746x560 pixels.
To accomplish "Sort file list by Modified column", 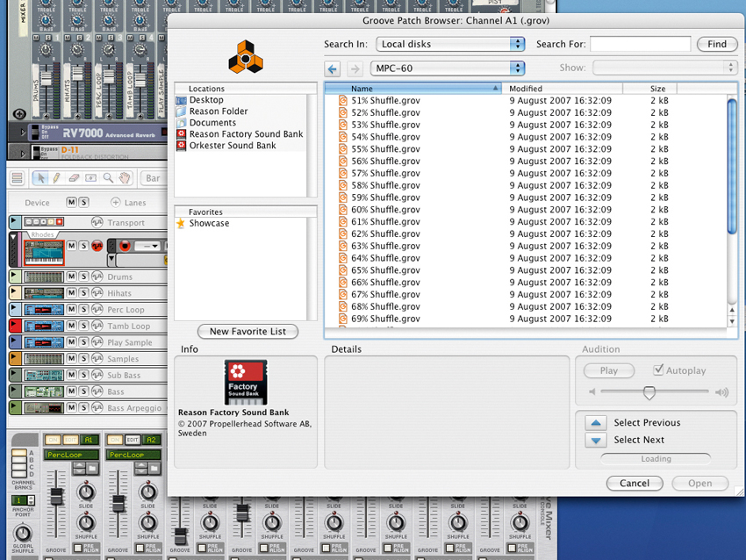I will [563, 89].
